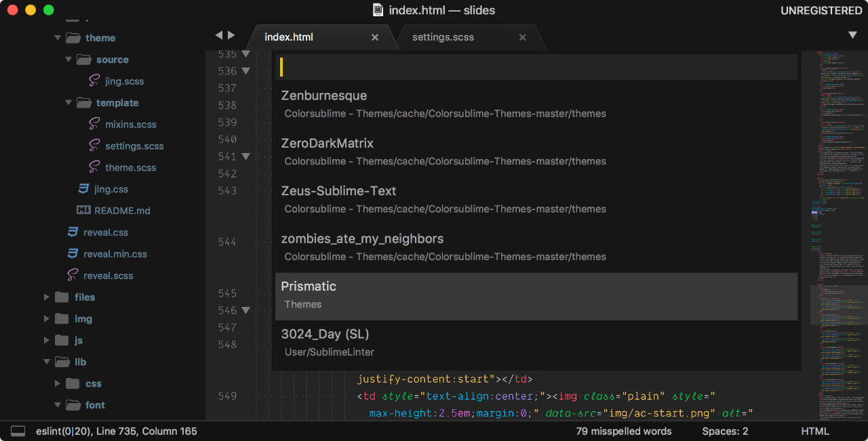Toggle the code fold arrow at line 535
Viewport: 868px width, 441px height.
[245, 54]
